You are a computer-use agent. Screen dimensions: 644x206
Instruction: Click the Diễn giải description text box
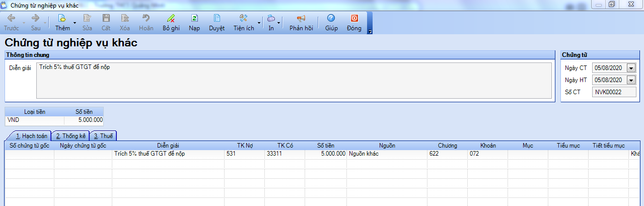coord(294,80)
